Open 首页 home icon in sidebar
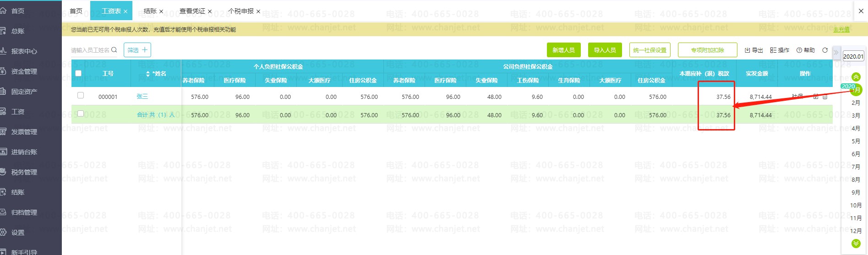The width and height of the screenshot is (868, 255). 3,11
